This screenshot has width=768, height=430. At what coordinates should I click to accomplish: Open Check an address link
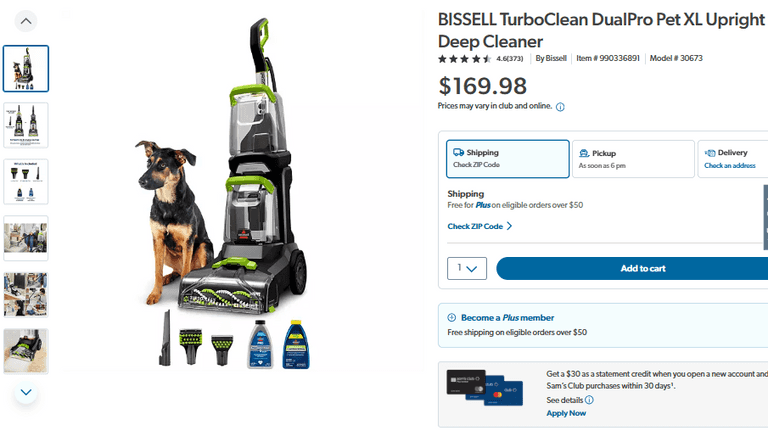[x=730, y=166]
